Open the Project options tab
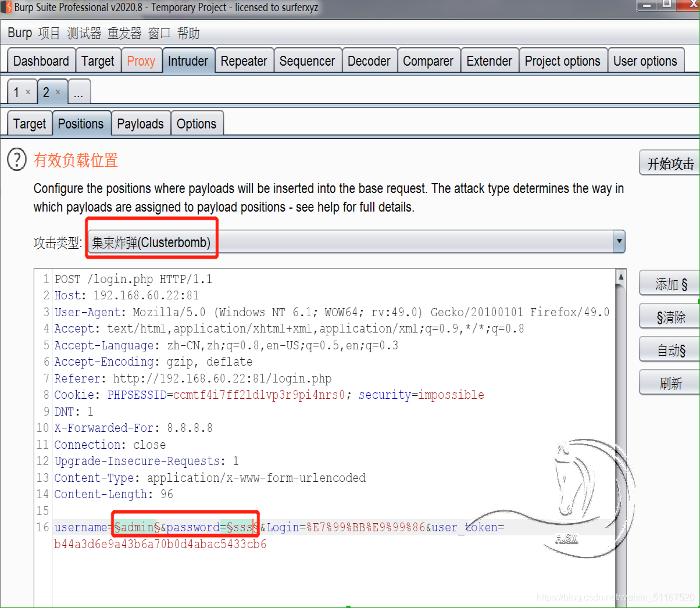The image size is (700, 608). pyautogui.click(x=563, y=60)
